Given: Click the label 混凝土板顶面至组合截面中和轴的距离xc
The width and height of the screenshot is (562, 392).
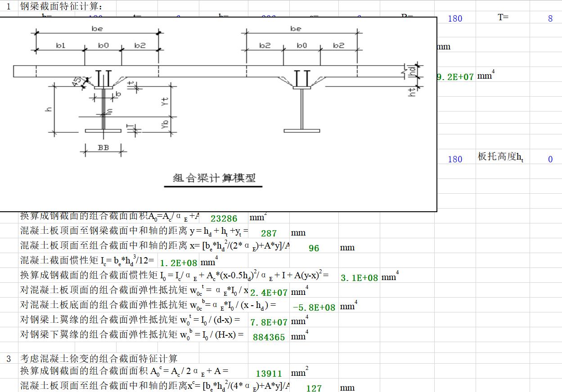Looking at the screenshot, I should [x=155, y=385].
